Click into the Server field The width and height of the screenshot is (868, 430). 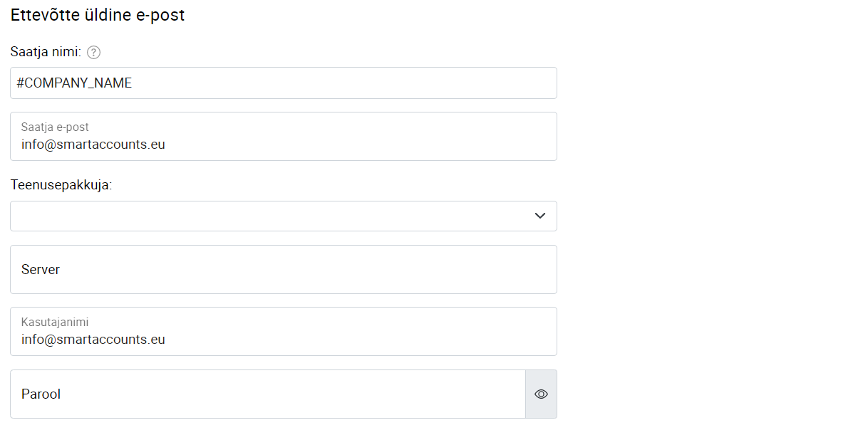point(284,269)
